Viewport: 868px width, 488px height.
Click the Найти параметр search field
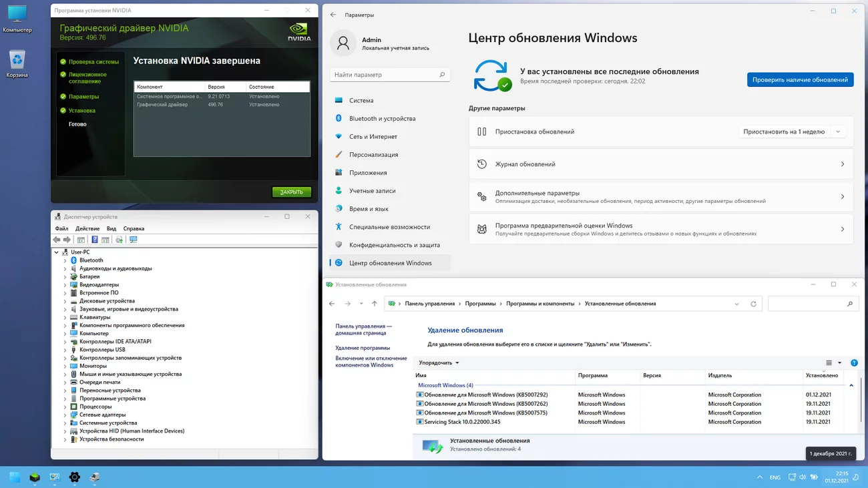[390, 75]
